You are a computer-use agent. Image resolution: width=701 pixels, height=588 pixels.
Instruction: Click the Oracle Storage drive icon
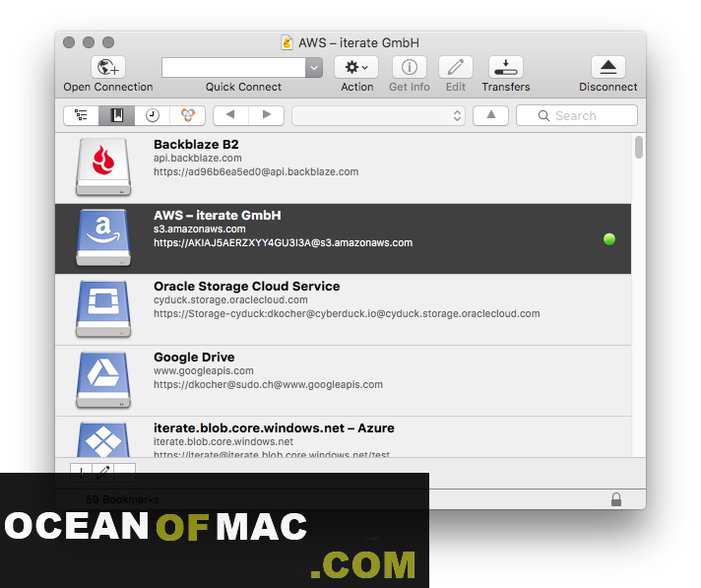coord(103,308)
